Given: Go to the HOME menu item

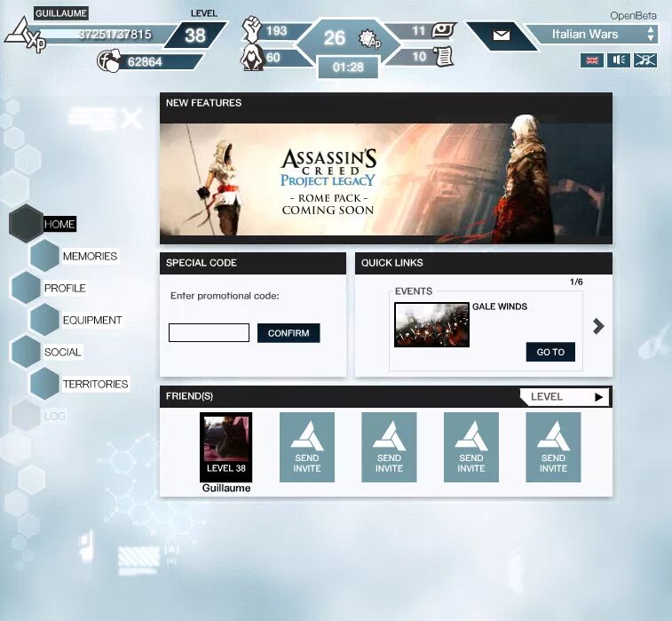Looking at the screenshot, I should pyautogui.click(x=59, y=224).
